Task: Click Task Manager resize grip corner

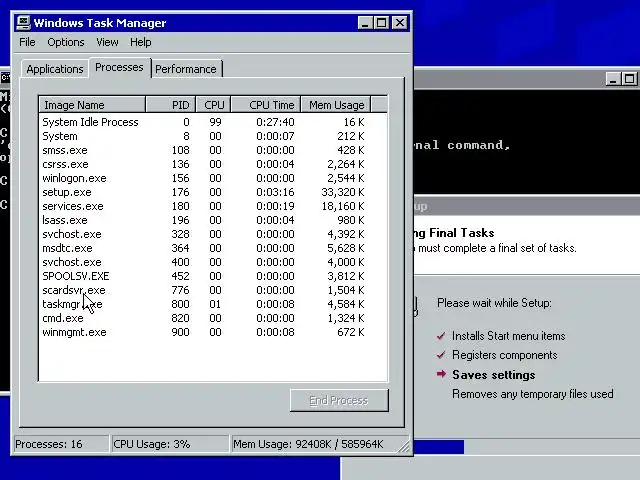Action: point(404,447)
